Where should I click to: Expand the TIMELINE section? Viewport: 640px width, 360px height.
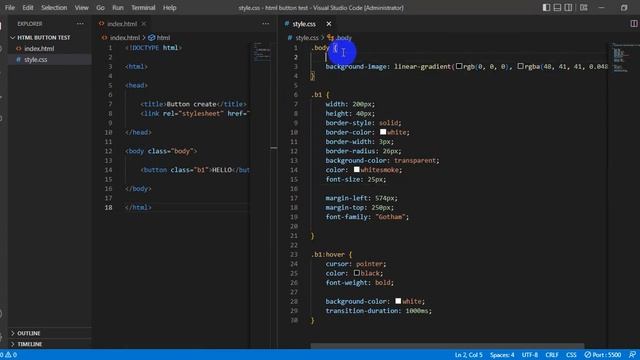[29, 344]
